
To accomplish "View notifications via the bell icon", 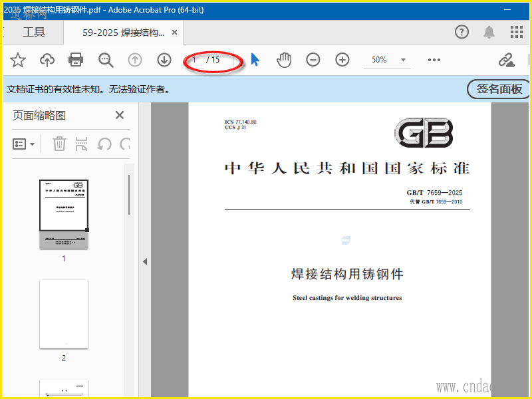I will pos(489,32).
